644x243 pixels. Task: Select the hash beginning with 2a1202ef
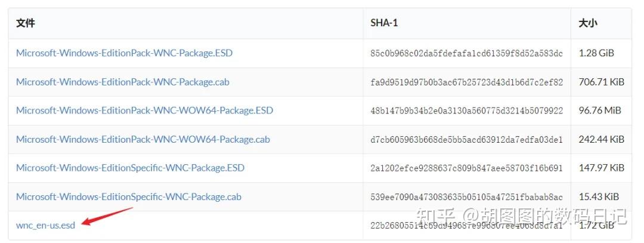466,168
